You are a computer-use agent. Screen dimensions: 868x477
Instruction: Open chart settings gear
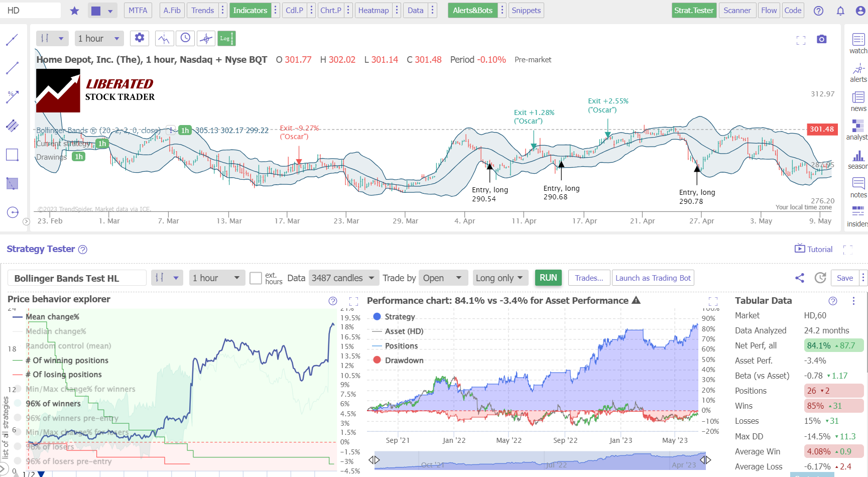139,38
